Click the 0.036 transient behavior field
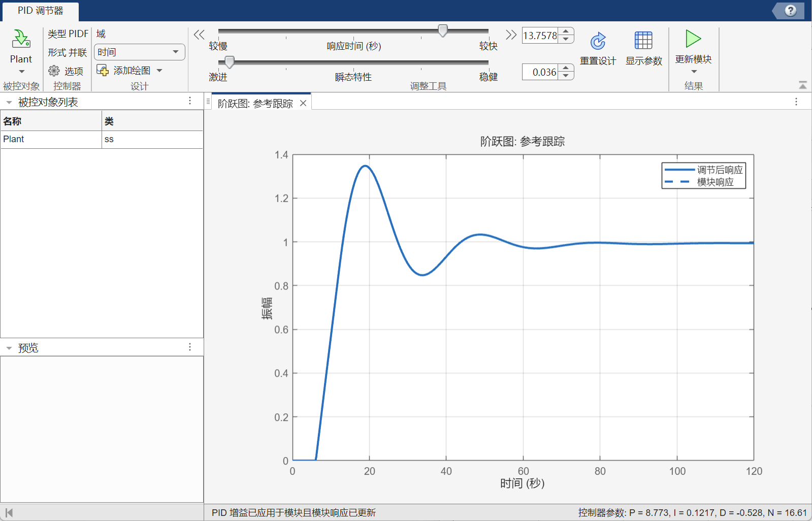This screenshot has width=812, height=521. [x=540, y=72]
